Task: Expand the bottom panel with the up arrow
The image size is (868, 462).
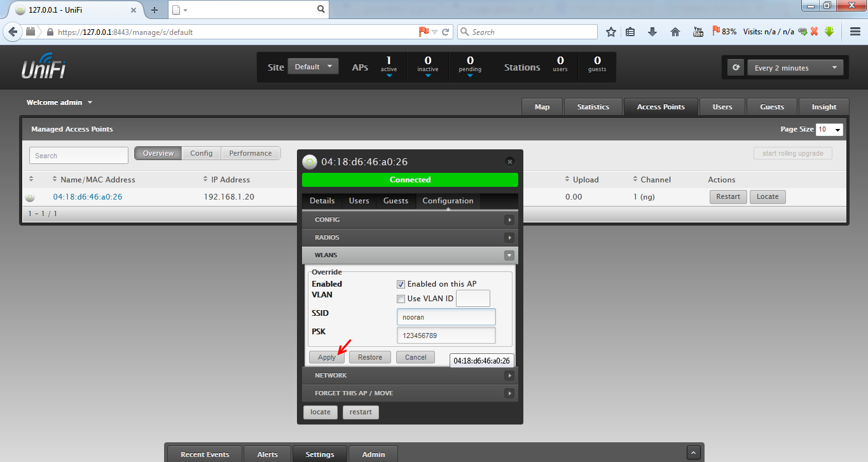Action: (x=694, y=452)
